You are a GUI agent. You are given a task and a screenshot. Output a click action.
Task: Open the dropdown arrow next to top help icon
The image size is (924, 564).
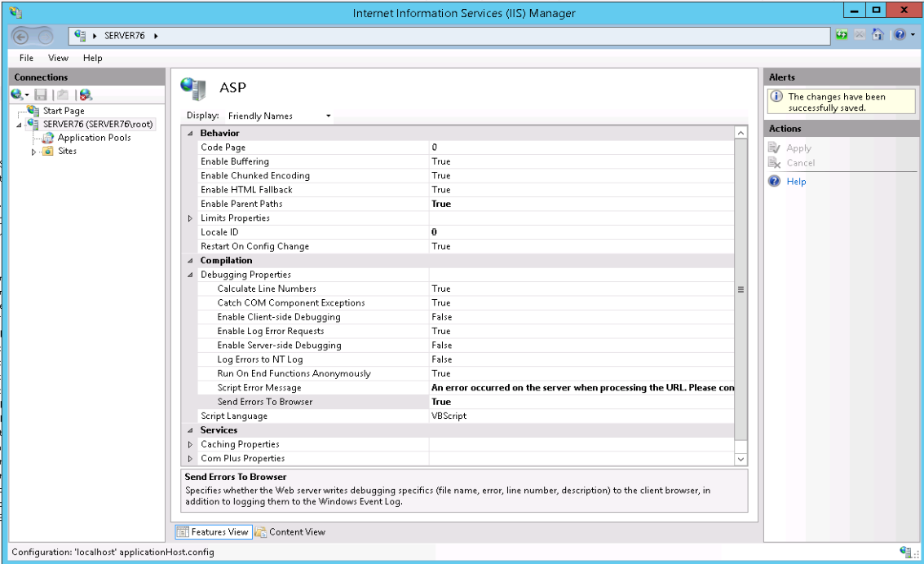tap(913, 35)
